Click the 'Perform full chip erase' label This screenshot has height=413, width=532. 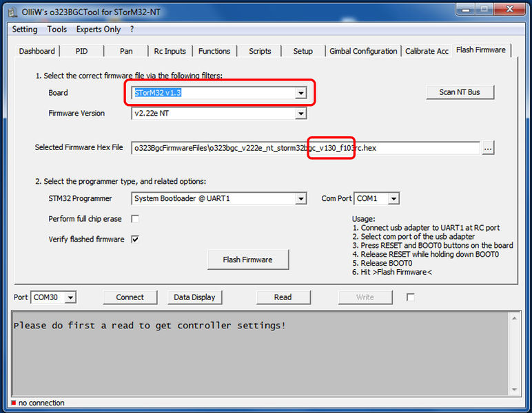click(85, 219)
